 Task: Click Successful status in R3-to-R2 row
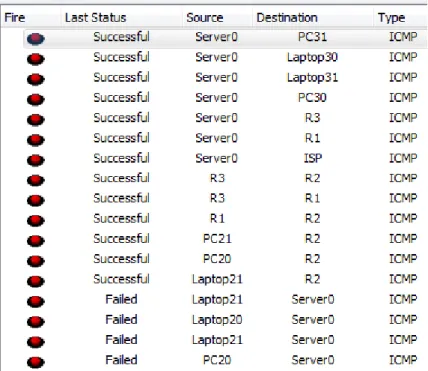(121, 178)
